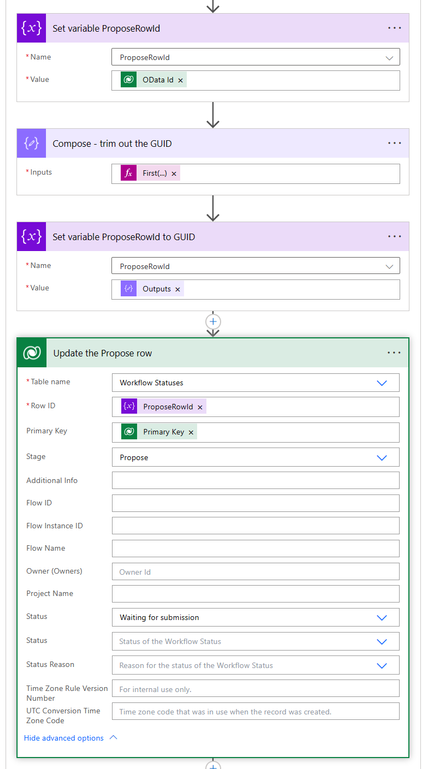Click the Set variable ProposeRowId to GUID title
The image size is (427, 769).
click(x=124, y=237)
